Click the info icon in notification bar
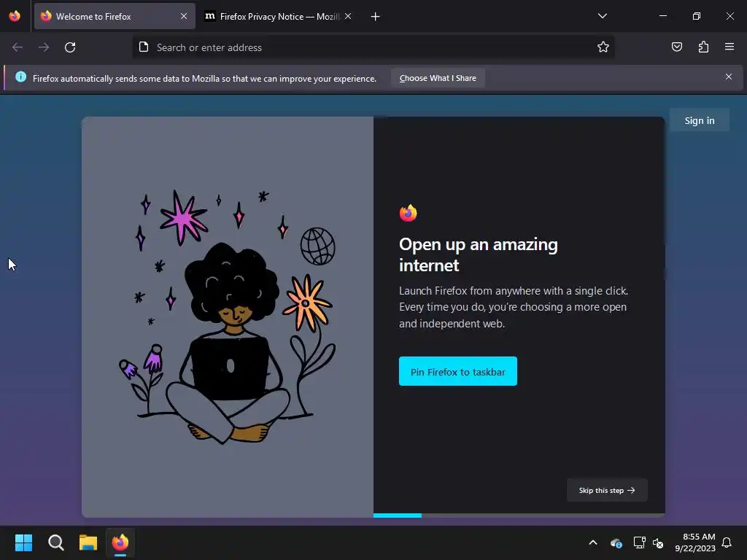Screen dimensions: 747x560 (20, 77)
